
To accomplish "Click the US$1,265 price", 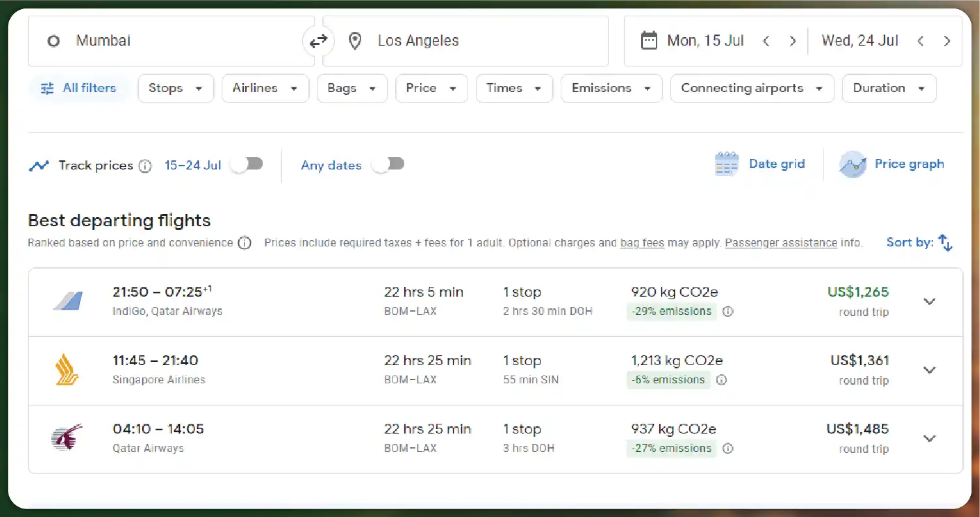I will (858, 292).
